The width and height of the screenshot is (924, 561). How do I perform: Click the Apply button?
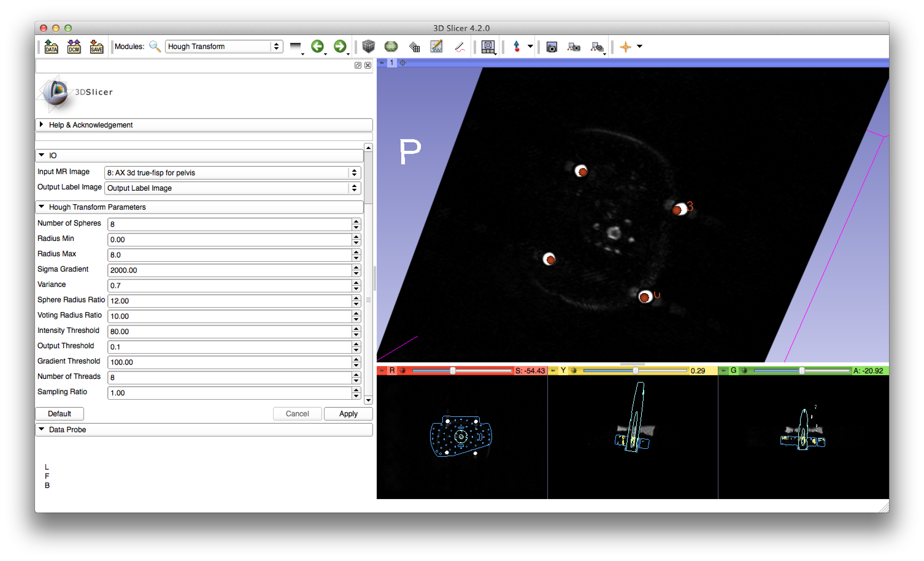348,414
